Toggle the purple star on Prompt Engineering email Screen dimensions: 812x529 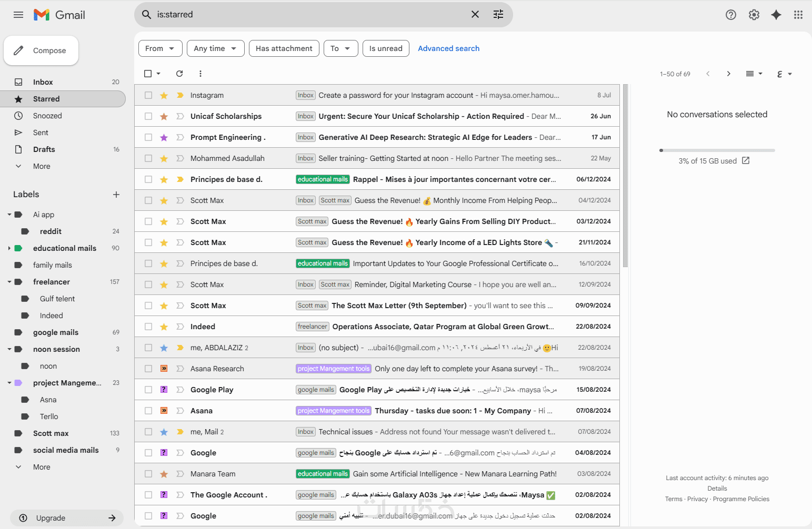164,137
